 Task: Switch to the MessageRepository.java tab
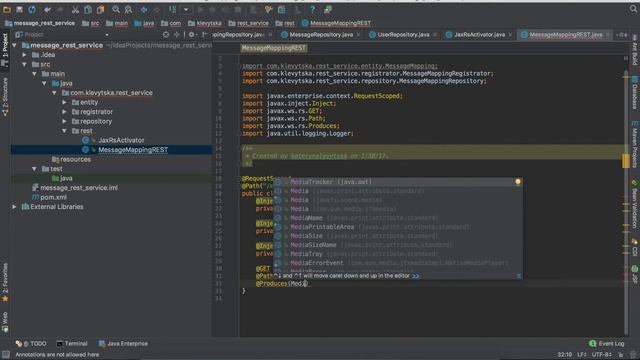tap(321, 35)
